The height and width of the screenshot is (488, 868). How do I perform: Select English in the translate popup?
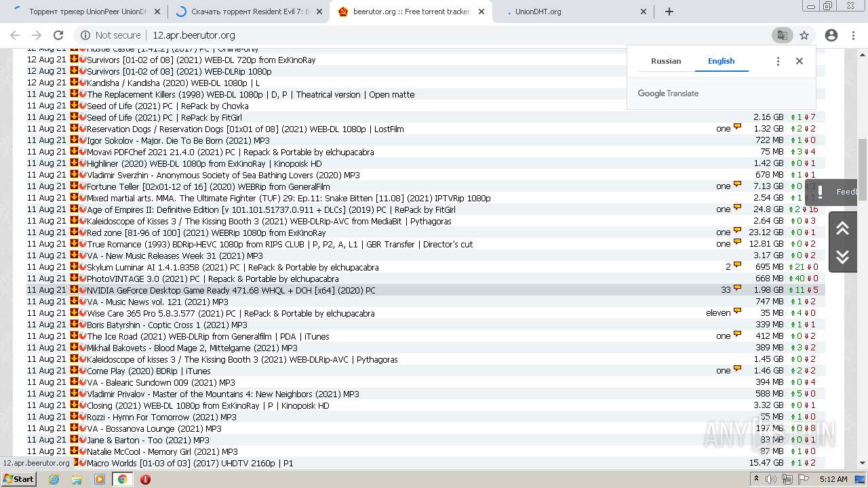pos(721,61)
